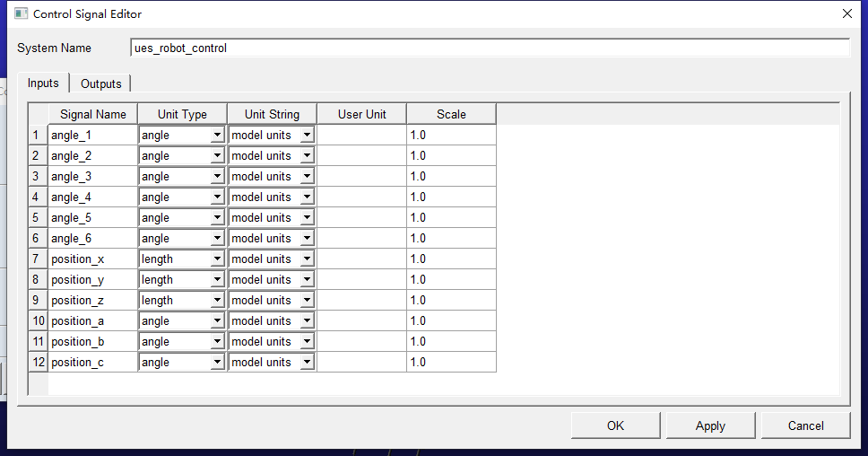Edit the angle_2 signal name cell

[92, 156]
